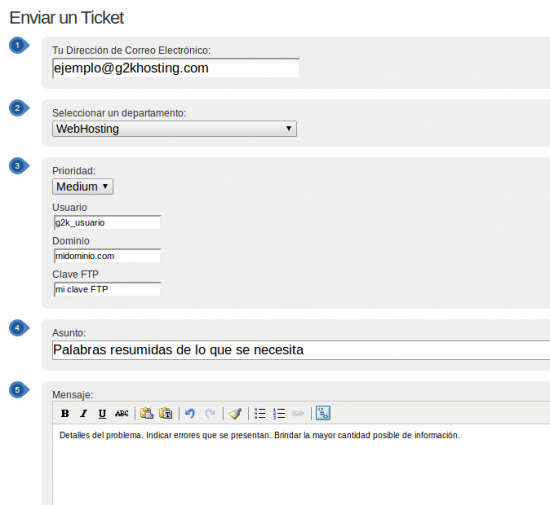The image size is (550, 505).
Task: Open the Medium priority dropdown
Action: click(83, 187)
